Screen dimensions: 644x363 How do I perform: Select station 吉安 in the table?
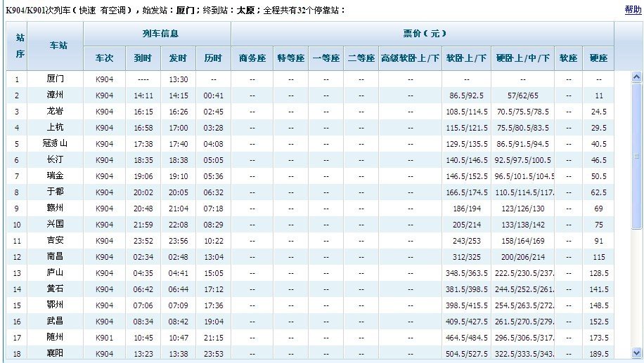tap(55, 240)
